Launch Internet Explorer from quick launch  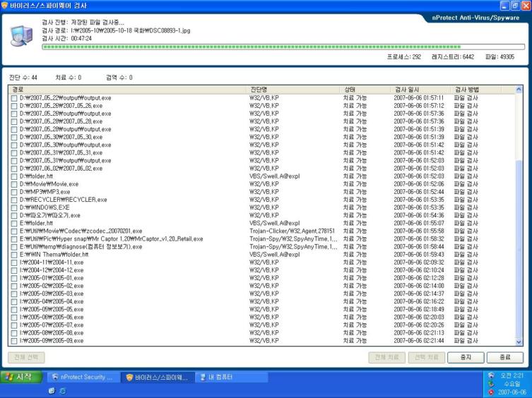point(63,391)
